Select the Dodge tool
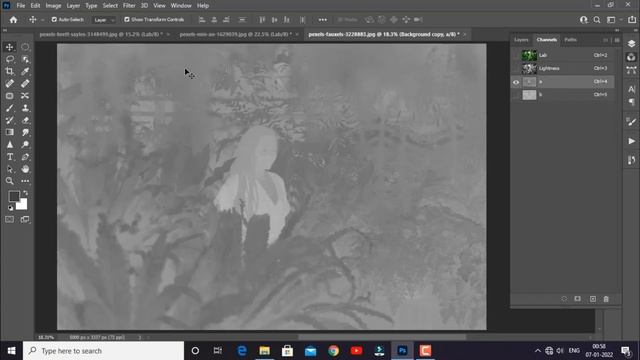Screen dimensions: 640x360 tap(25, 144)
